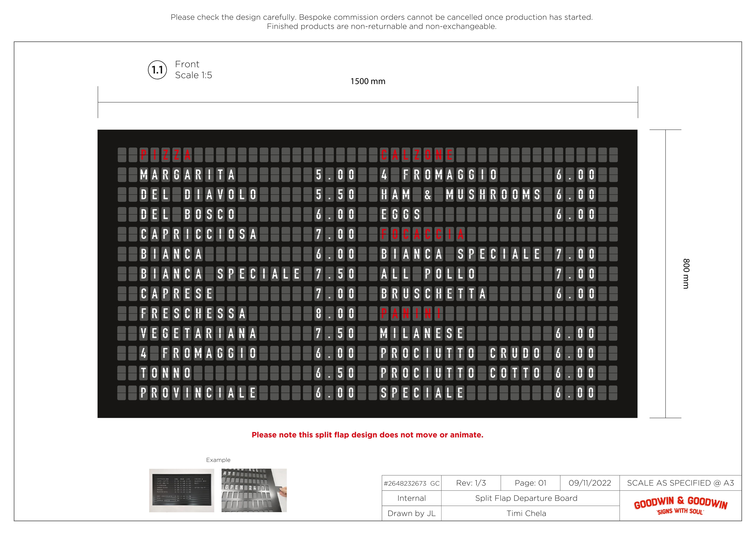
Task: Click the PROVINCIALE menu item
Action: click(x=198, y=393)
